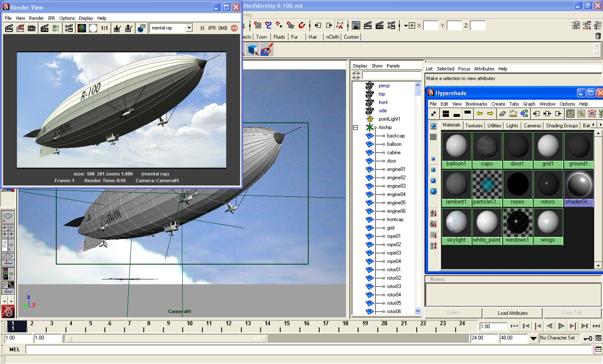Click Hypershade previous graph yellow left arrow

pyautogui.click(x=479, y=114)
